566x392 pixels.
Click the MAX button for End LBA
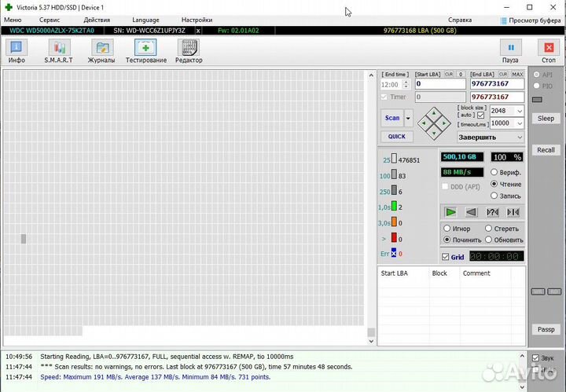(517, 75)
